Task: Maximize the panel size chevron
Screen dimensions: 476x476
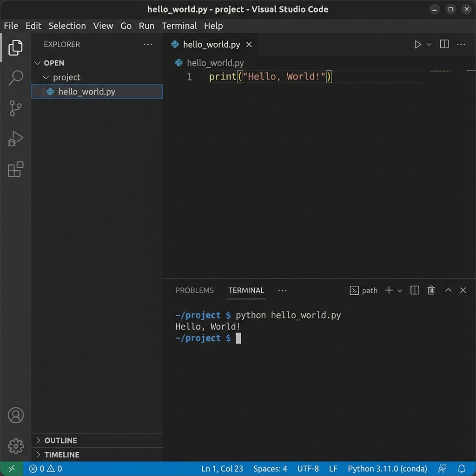Action: tap(448, 290)
